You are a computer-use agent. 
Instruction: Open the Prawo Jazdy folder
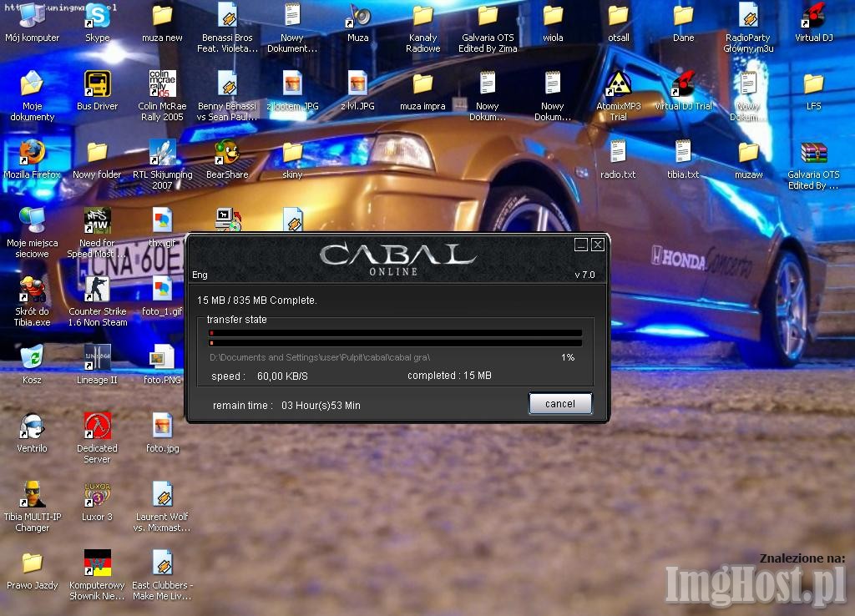[33, 563]
